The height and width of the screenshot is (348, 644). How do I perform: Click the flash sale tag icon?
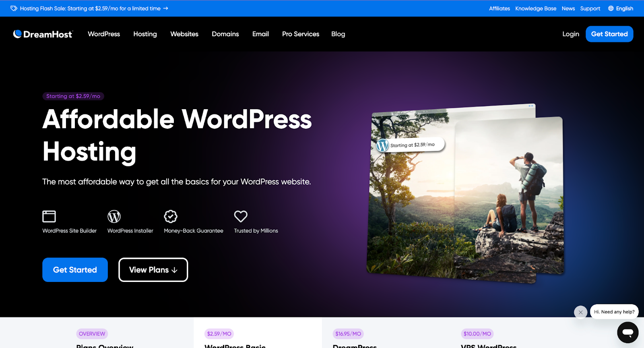[x=14, y=8]
